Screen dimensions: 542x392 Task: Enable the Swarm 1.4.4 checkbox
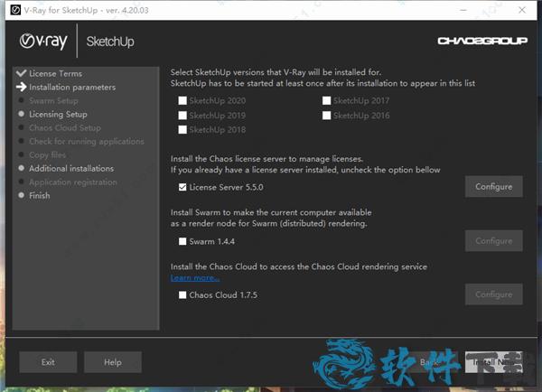click(183, 241)
